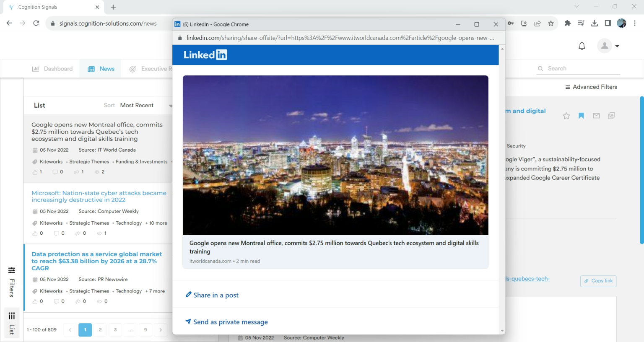This screenshot has width=644, height=342.
Task: Click the Kiteworks tag on the Microsoft article
Action: point(51,223)
